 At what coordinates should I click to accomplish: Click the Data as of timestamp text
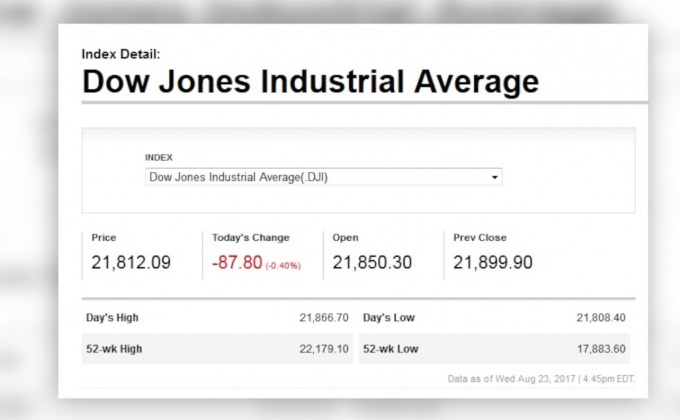(539, 378)
